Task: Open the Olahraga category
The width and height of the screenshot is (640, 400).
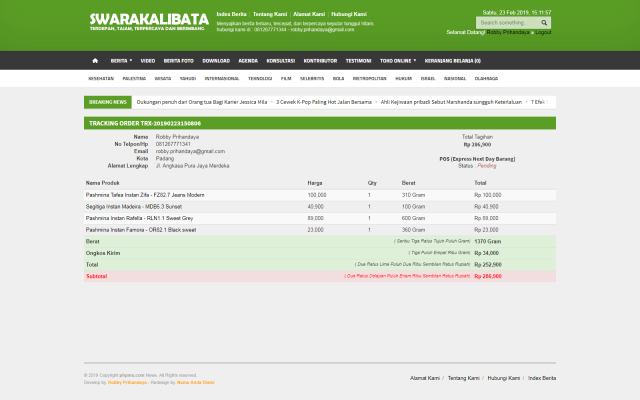Action: pyautogui.click(x=487, y=77)
